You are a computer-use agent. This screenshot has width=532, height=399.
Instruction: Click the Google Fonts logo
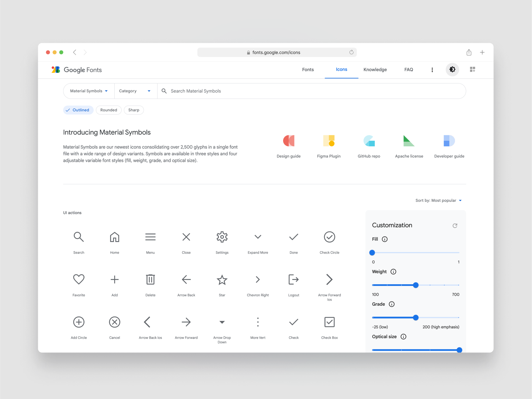tap(76, 70)
